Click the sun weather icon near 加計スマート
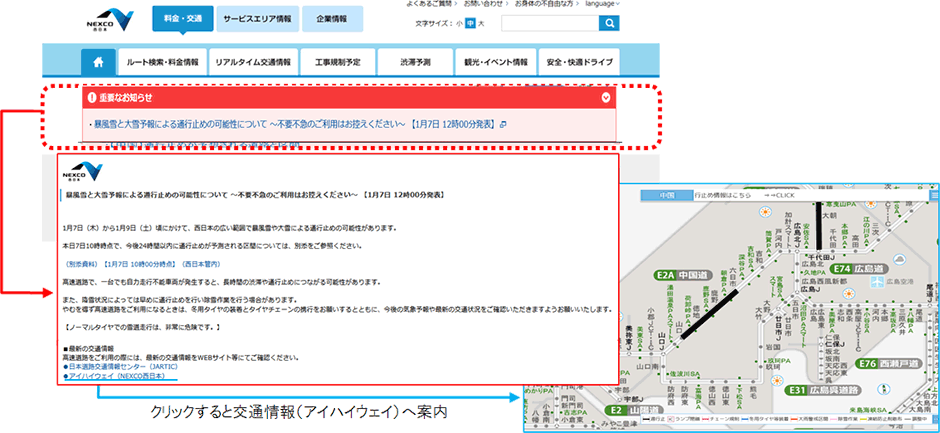This screenshot has width=940, height=433. [x=766, y=212]
